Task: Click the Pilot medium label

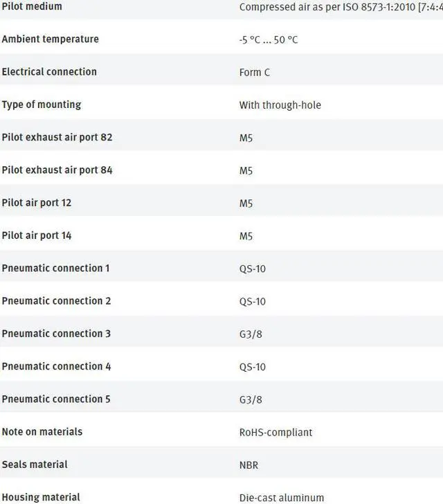Action: pyautogui.click(x=32, y=6)
